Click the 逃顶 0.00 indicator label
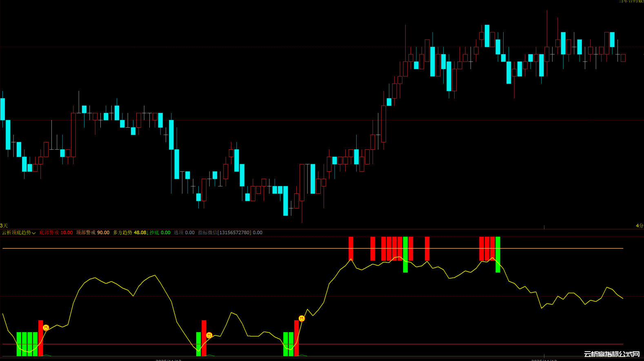 (x=184, y=233)
